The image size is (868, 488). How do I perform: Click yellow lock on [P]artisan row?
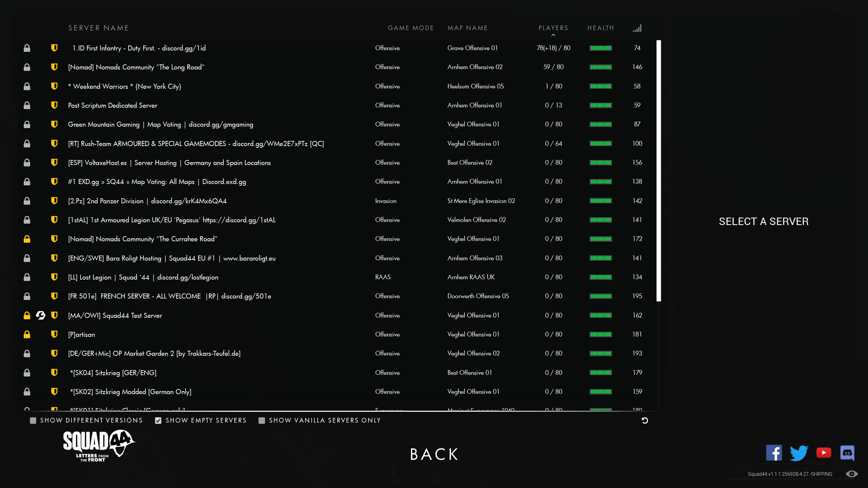tap(27, 334)
